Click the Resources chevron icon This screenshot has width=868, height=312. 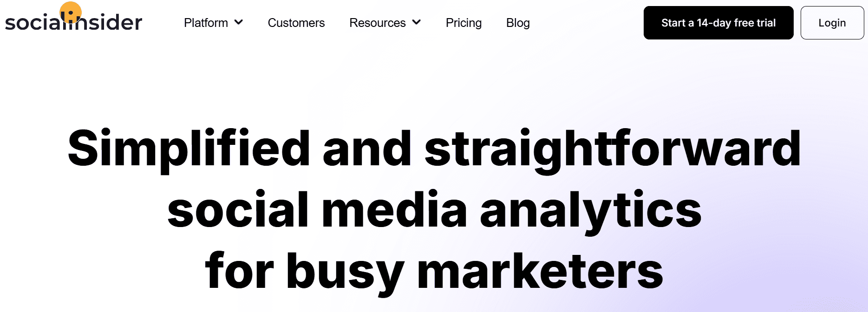tap(417, 22)
